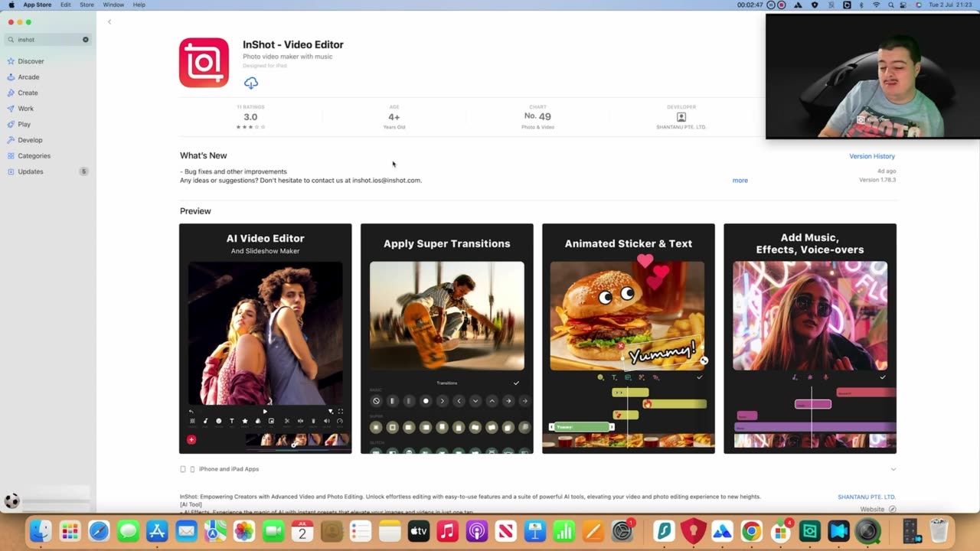Image resolution: width=980 pixels, height=551 pixels.
Task: Click the soccer ball icon at bottom left
Action: (x=11, y=501)
